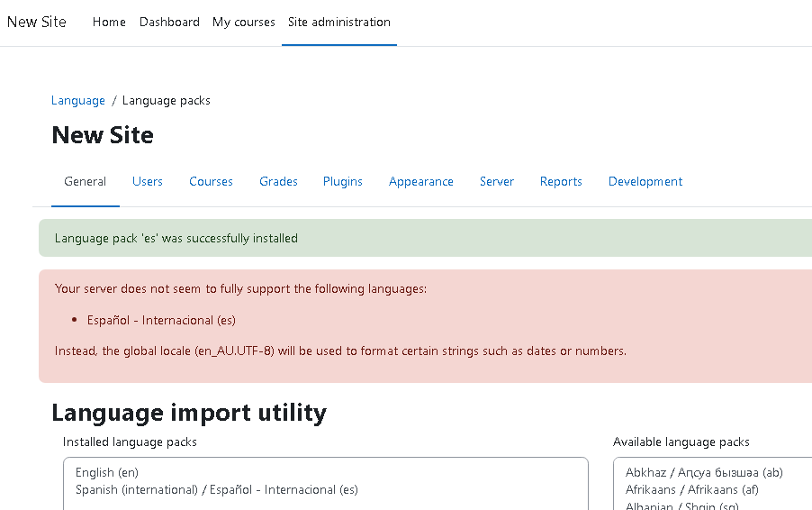Open the Reports tab
This screenshot has width=812, height=510.
coord(561,181)
